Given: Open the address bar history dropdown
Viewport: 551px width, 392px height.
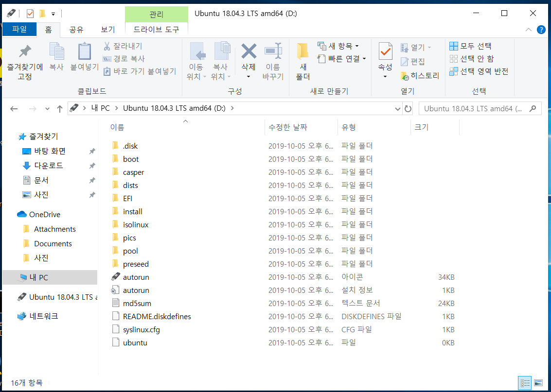Looking at the screenshot, I should pyautogui.click(x=397, y=109).
